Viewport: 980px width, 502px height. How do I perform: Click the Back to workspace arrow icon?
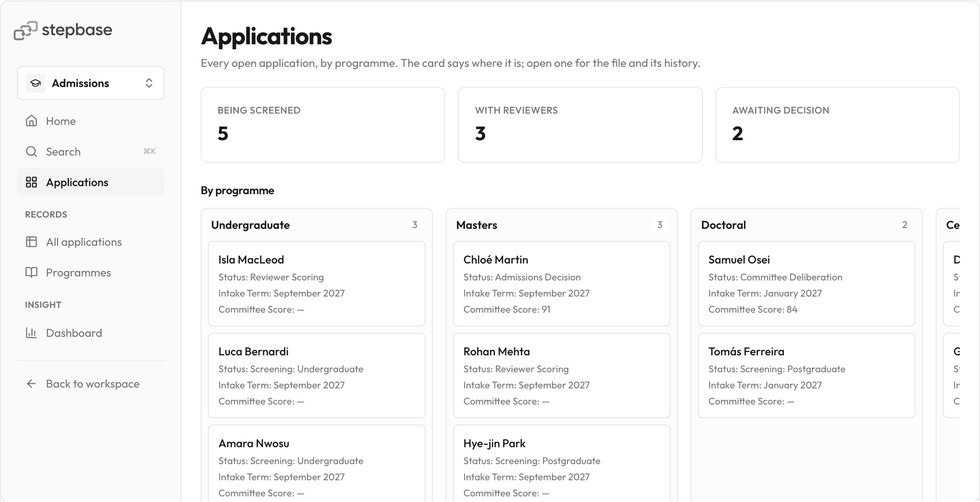point(31,384)
